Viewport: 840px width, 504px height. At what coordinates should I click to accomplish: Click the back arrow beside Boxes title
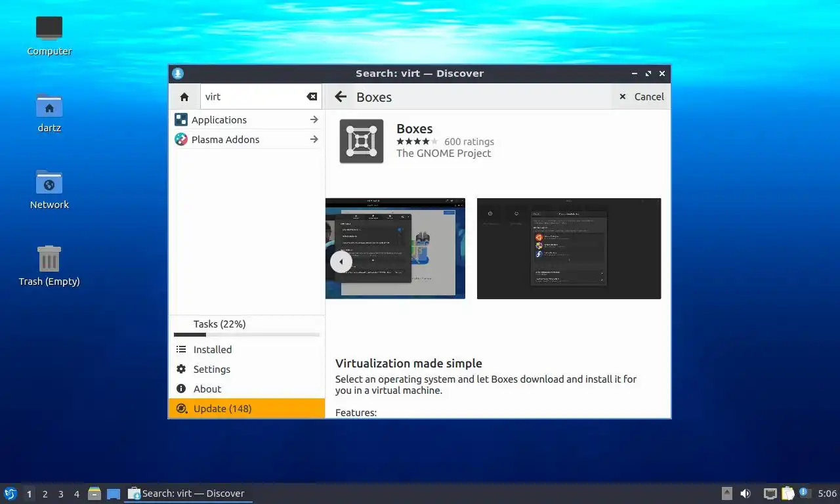tap(341, 96)
